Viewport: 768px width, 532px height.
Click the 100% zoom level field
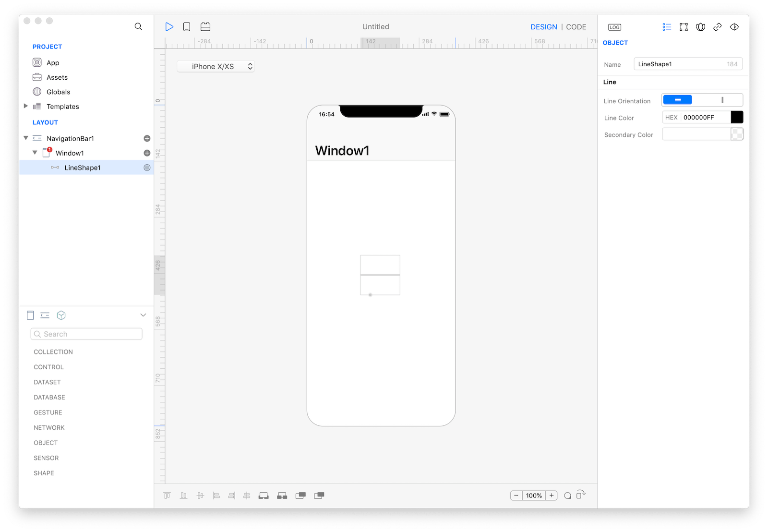[534, 496]
